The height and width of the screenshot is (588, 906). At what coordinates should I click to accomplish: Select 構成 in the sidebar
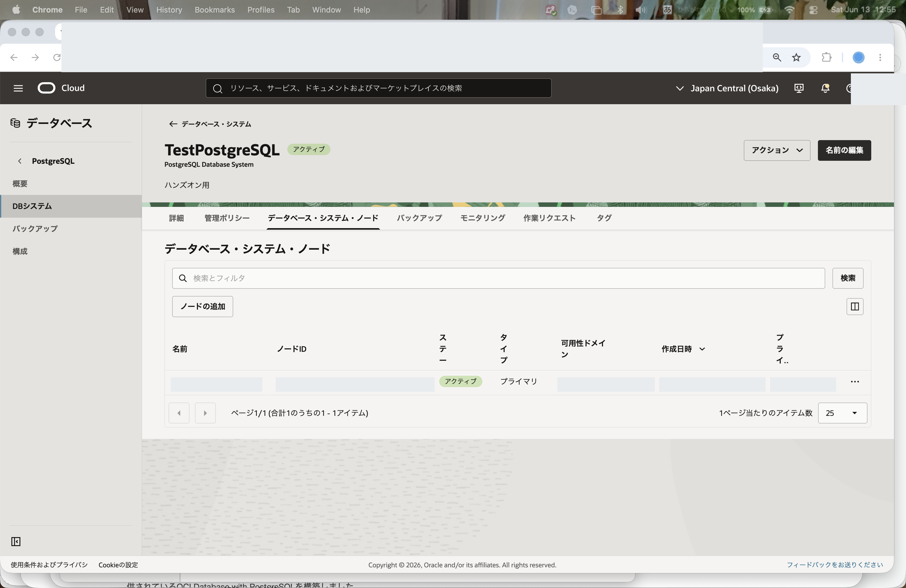coord(71,251)
